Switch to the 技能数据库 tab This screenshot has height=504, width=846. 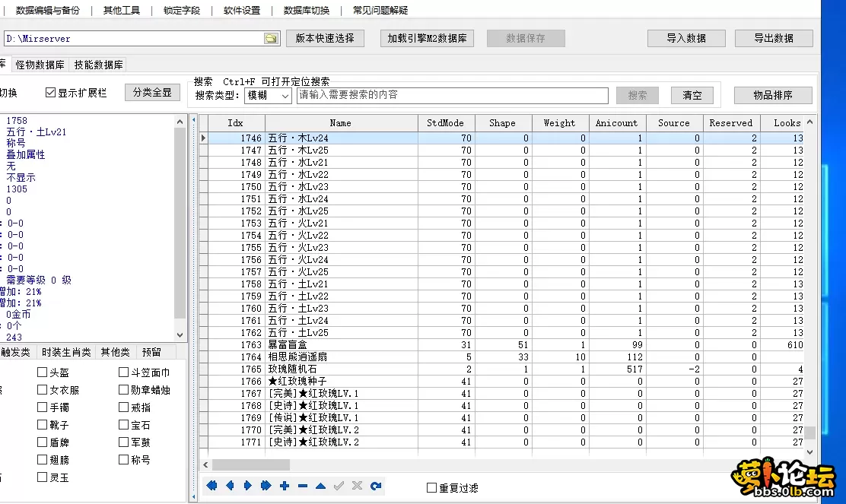[97, 65]
